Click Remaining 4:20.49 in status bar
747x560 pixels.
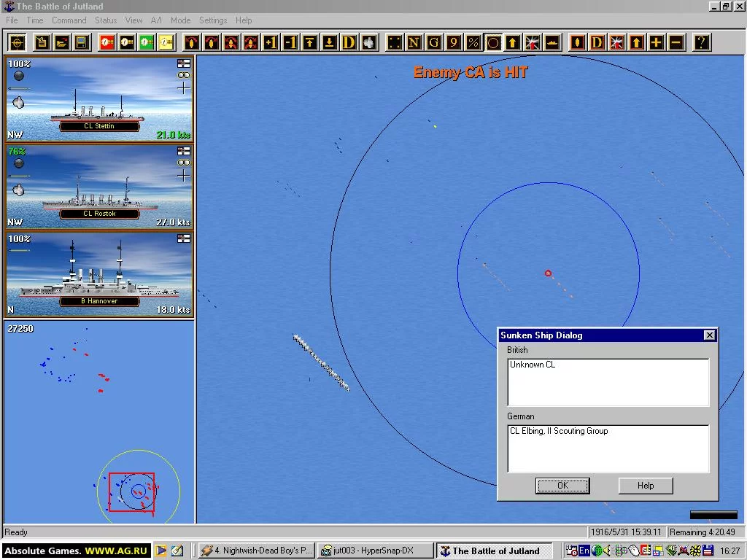[x=703, y=532]
